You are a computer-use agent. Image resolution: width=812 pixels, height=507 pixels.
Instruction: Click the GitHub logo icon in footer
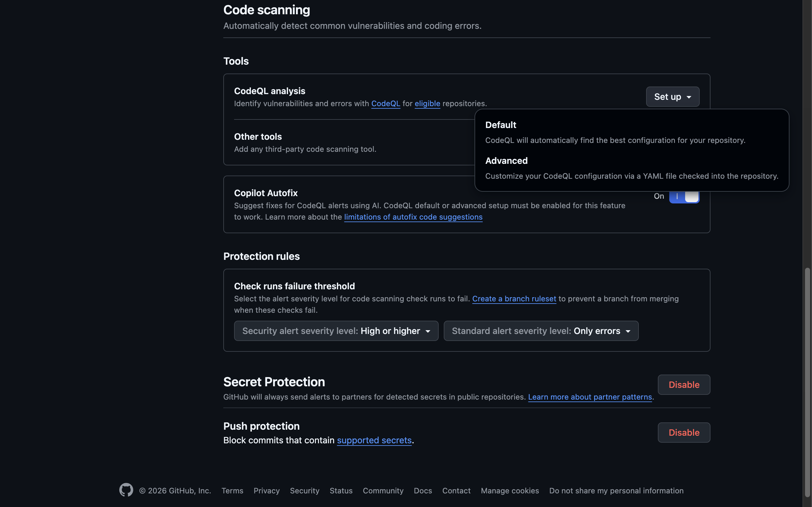126,490
